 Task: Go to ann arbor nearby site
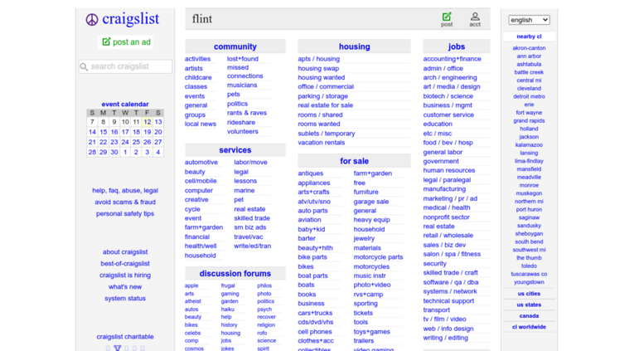click(529, 56)
